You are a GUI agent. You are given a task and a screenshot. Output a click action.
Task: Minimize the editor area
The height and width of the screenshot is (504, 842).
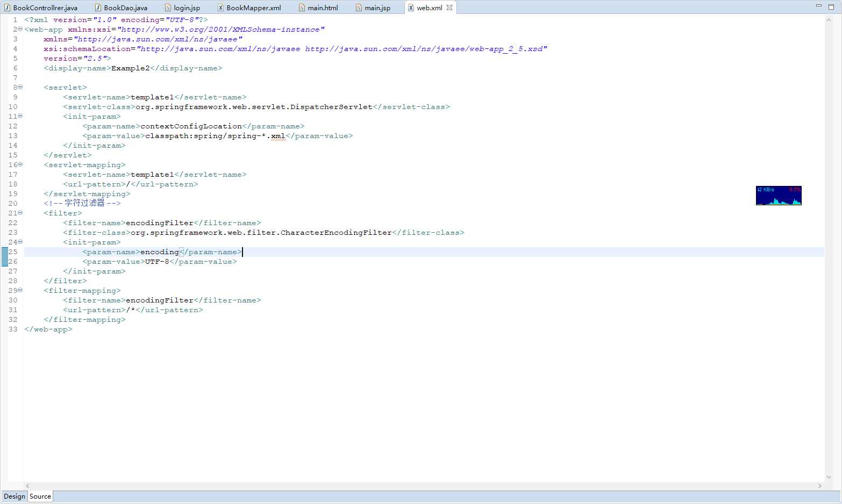tap(819, 6)
